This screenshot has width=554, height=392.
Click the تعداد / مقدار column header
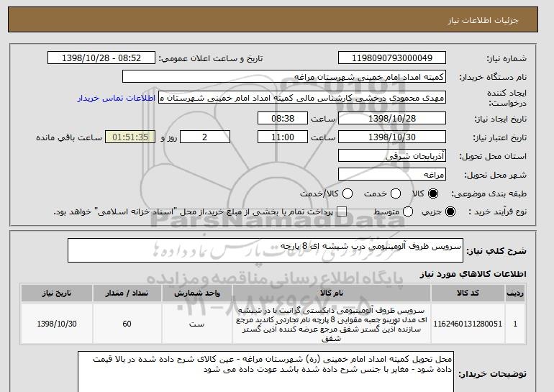[127, 293]
